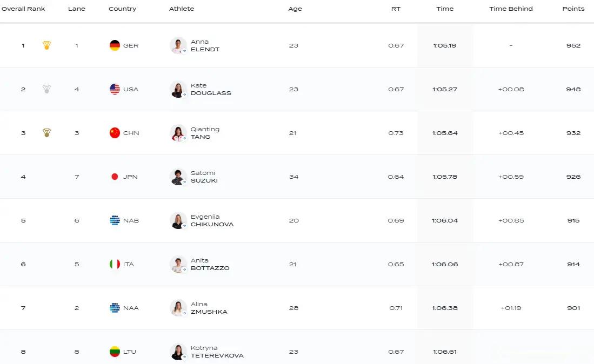This screenshot has width=594, height=364.
Task: Sort by the Time column header
Action: coord(445,9)
